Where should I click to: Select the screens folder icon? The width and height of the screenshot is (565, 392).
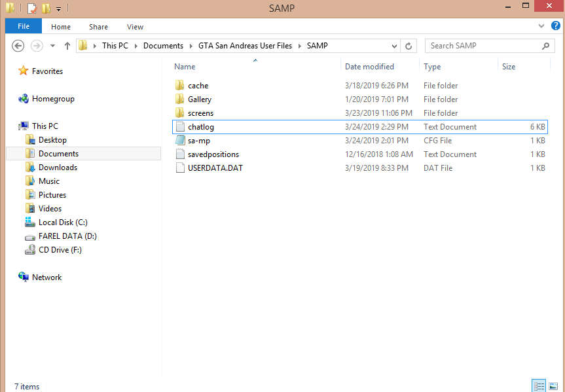pyautogui.click(x=180, y=113)
